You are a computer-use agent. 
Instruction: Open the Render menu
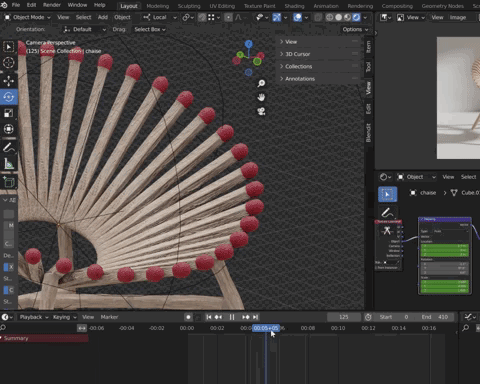[x=52, y=5]
